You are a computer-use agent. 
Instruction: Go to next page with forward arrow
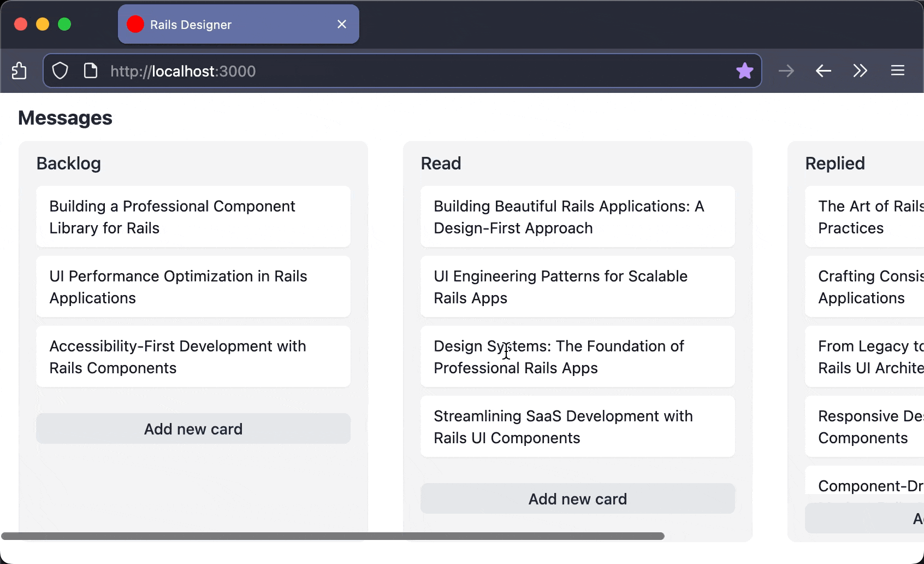coord(786,71)
